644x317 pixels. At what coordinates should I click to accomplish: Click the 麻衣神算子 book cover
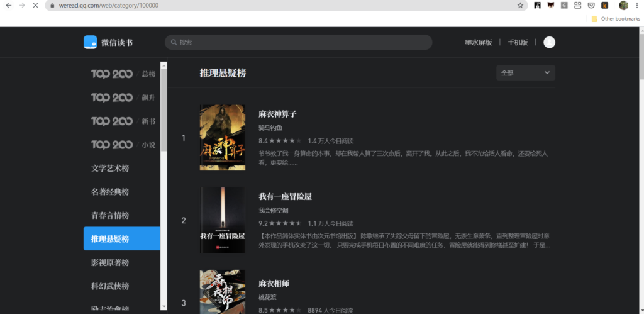223,138
